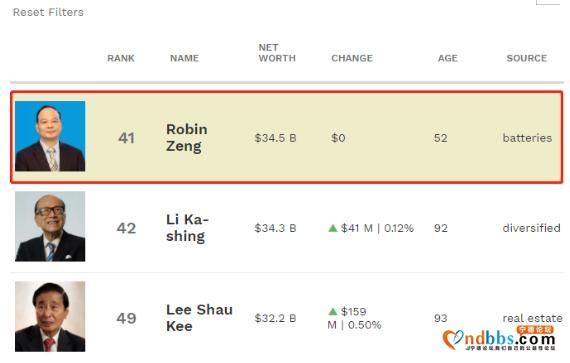Viewport: 570px width, 363px height.
Task: Click the green up arrow beside $159
Action: point(333,311)
